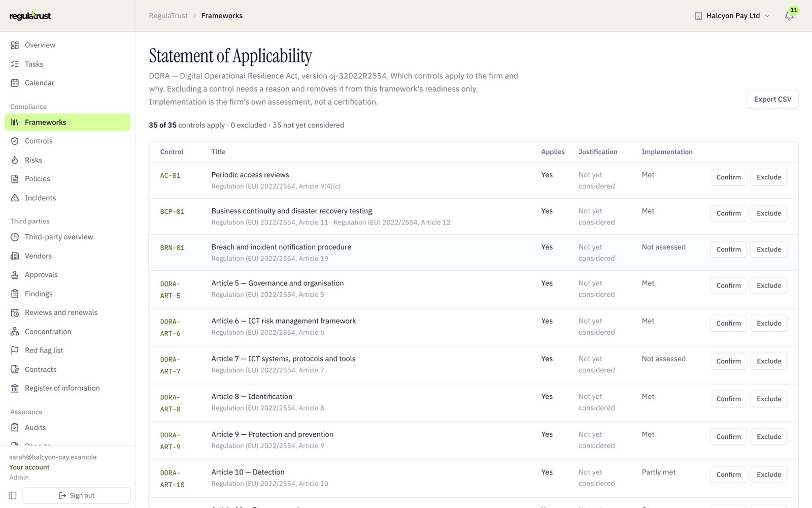Click the Overview grid icon in the sidebar

15,45
